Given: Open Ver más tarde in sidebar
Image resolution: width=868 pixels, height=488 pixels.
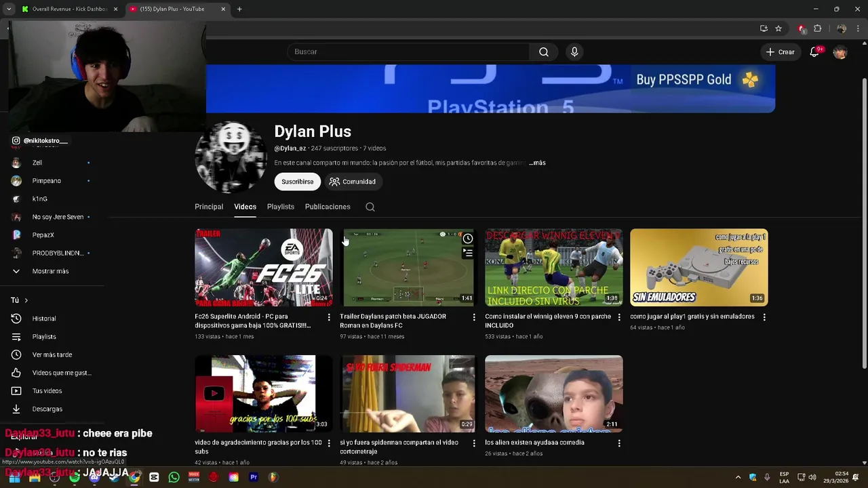Looking at the screenshot, I should click(52, 354).
